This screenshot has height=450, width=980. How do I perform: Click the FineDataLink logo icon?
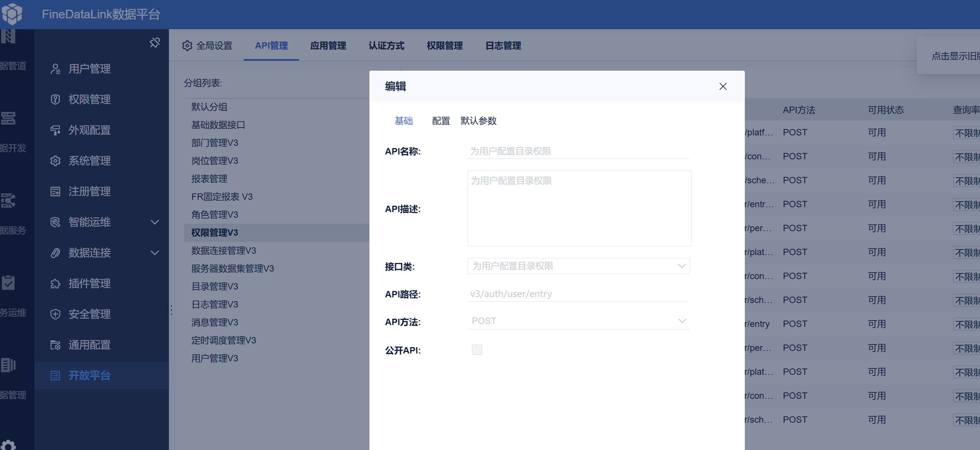tap(12, 14)
